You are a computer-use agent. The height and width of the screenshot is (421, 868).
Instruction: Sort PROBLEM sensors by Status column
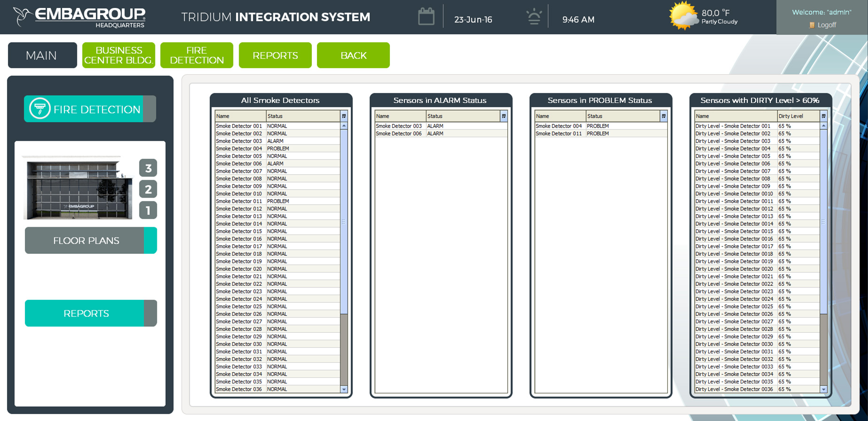point(623,116)
